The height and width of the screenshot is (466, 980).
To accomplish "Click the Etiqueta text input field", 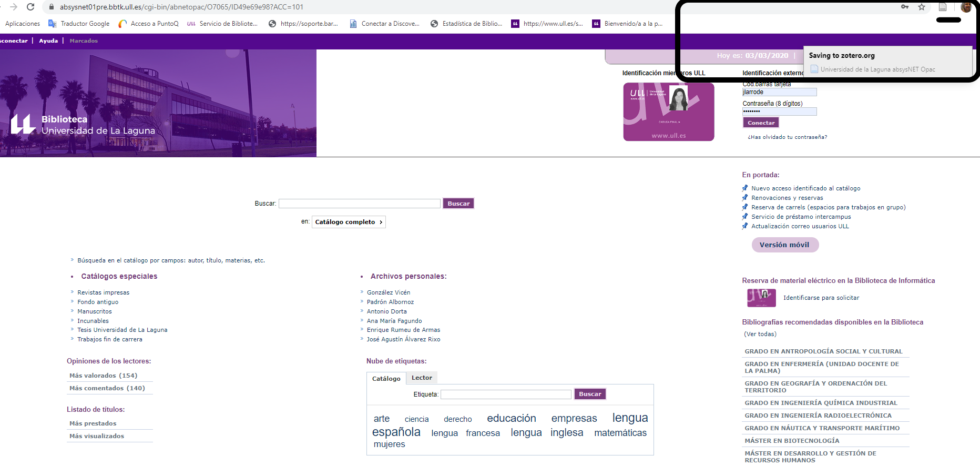I will [x=506, y=394].
